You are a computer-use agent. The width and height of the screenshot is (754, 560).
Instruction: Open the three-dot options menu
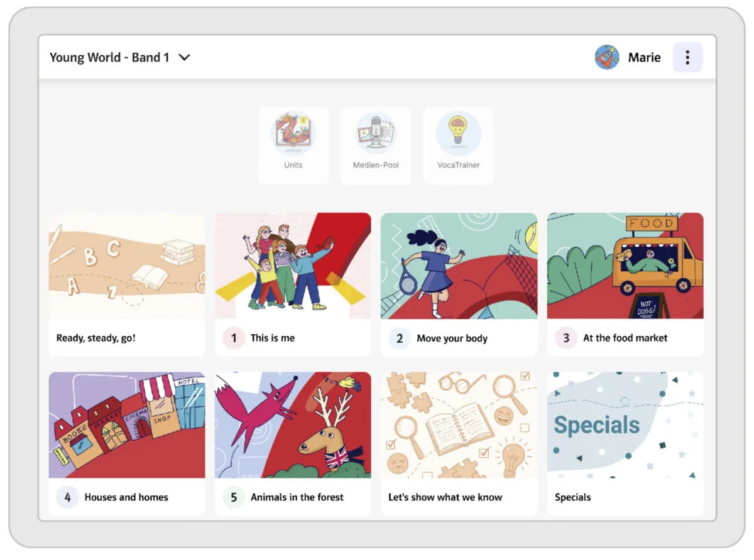pyautogui.click(x=687, y=58)
